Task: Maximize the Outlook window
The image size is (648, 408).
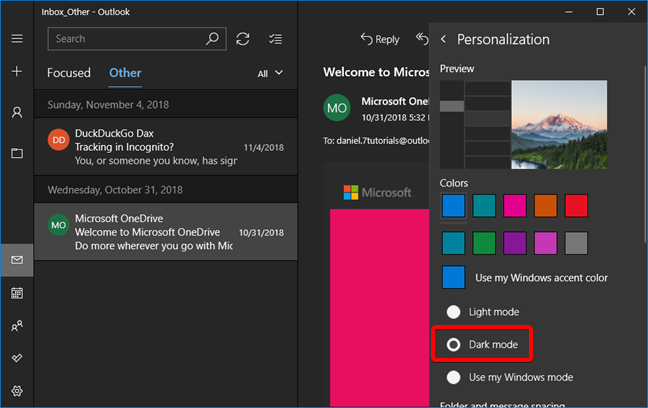Action: point(600,12)
